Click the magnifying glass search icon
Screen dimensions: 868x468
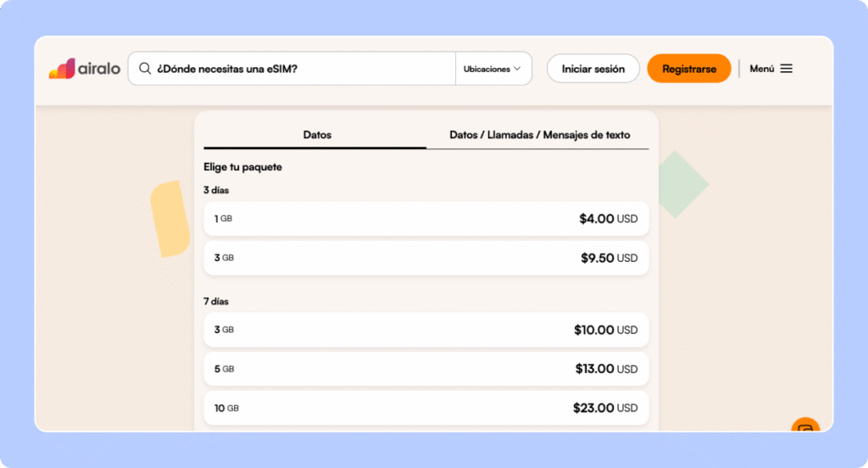(x=145, y=70)
